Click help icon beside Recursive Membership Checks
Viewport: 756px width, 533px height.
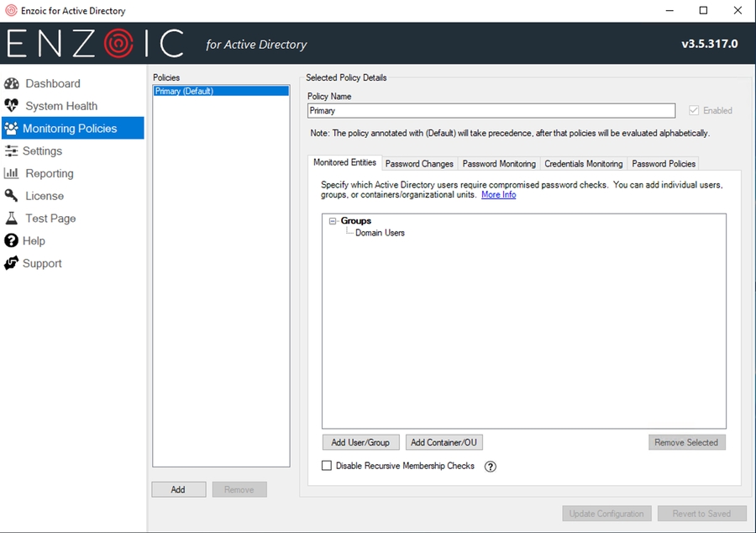(491, 467)
